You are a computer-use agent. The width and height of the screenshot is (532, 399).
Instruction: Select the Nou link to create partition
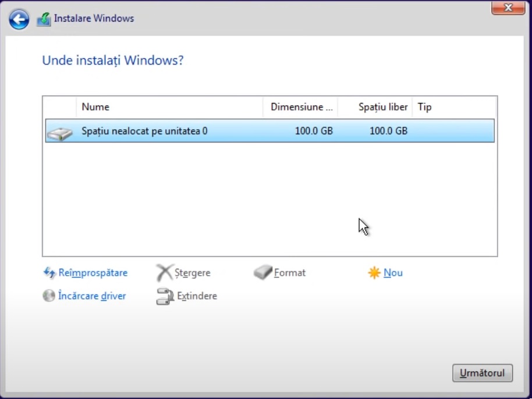(x=393, y=273)
